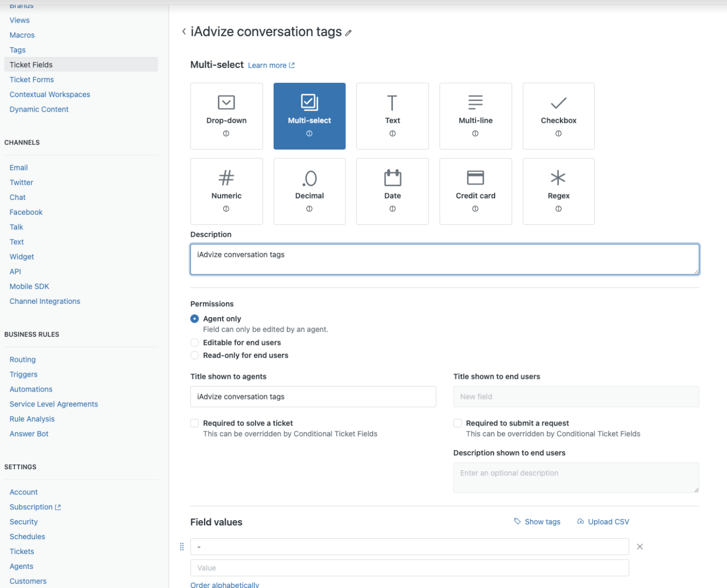Open the Twitter channel settings
Image resolution: width=727 pixels, height=588 pixels.
(21, 182)
